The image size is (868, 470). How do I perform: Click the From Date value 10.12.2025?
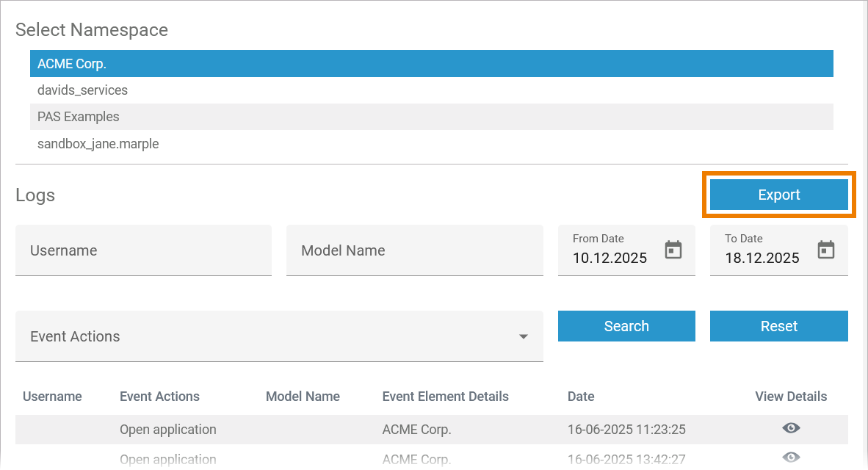pos(610,258)
